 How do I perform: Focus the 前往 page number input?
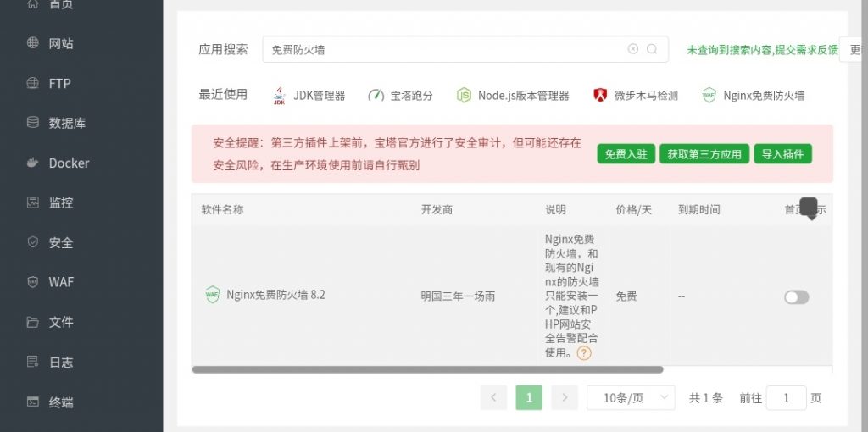coord(786,397)
